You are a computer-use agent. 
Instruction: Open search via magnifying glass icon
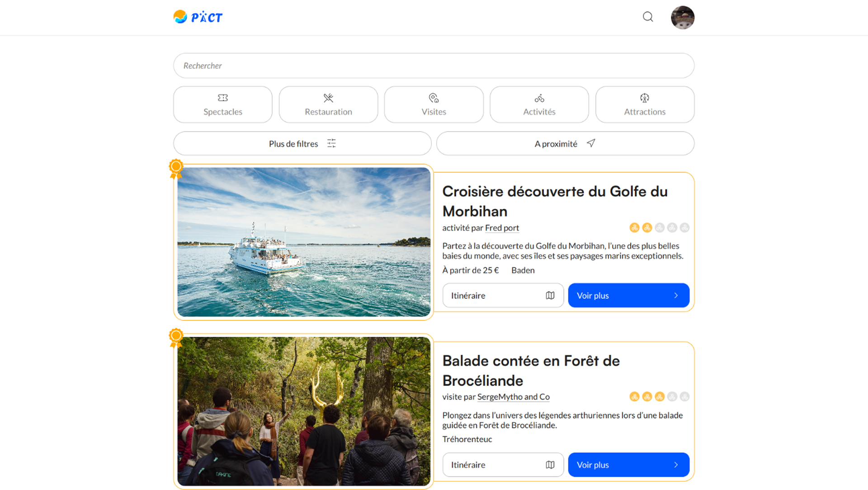(x=648, y=17)
